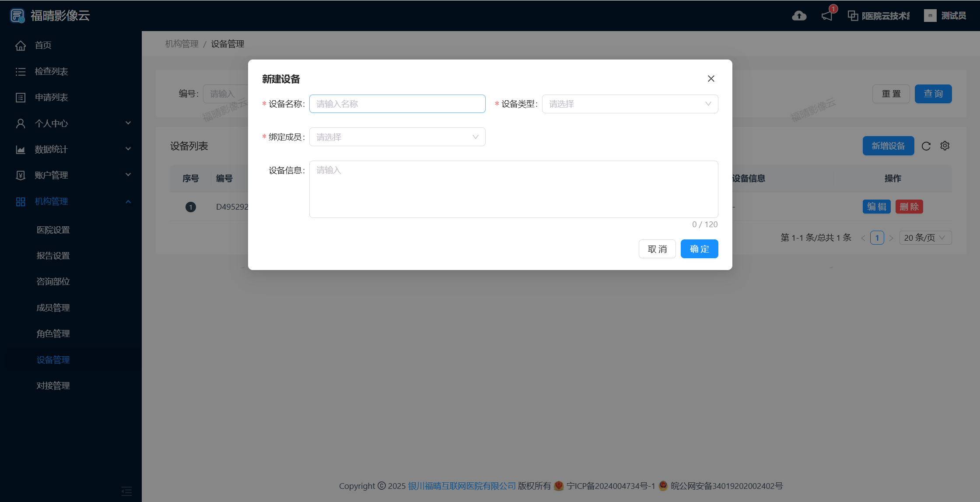The height and width of the screenshot is (502, 980).
Task: Refresh the device list with the reload icon
Action: click(x=926, y=146)
